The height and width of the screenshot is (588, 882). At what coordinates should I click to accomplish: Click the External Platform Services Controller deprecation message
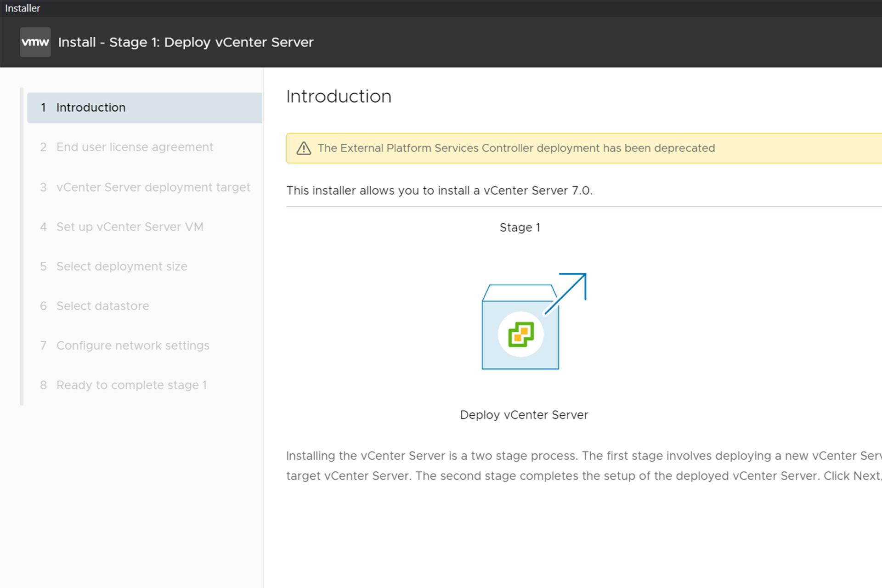pyautogui.click(x=516, y=148)
